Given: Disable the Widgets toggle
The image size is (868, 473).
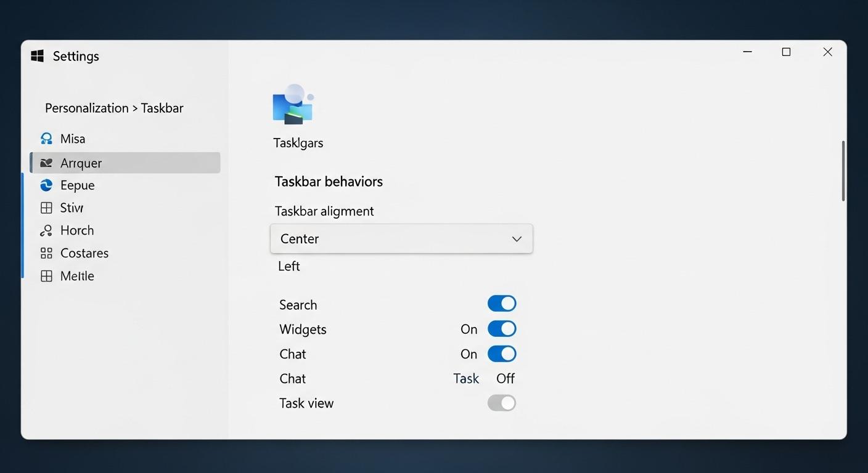Looking at the screenshot, I should [502, 328].
